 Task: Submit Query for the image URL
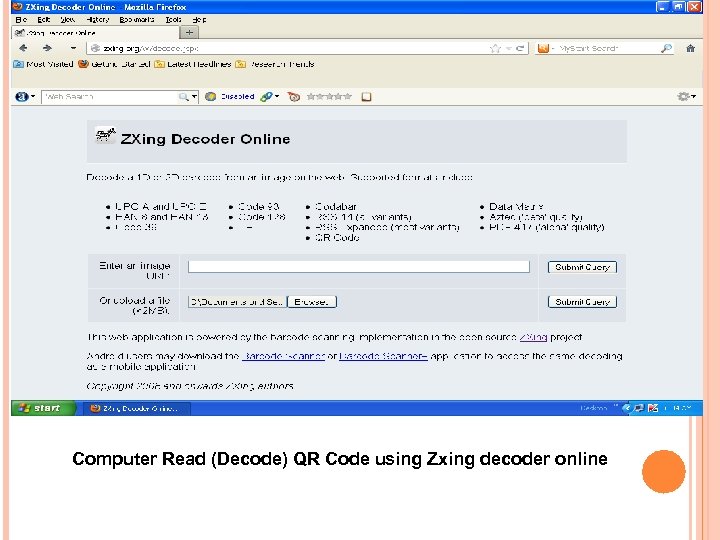coord(582,267)
